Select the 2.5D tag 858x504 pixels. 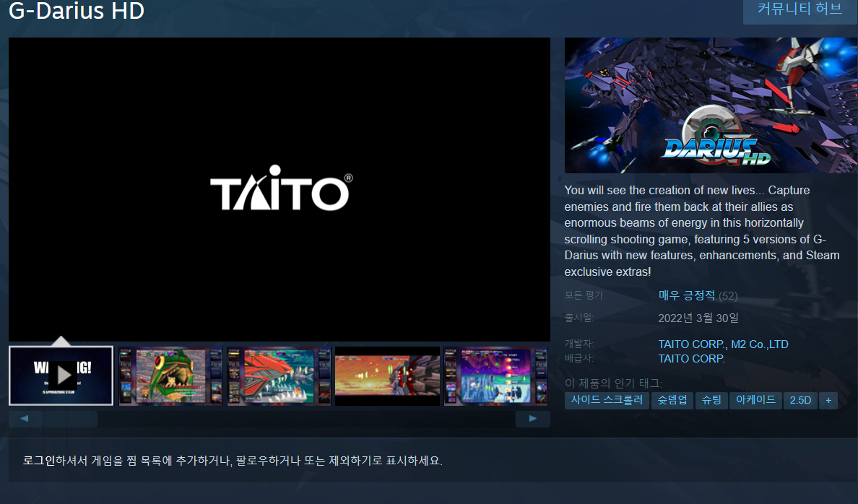click(800, 400)
